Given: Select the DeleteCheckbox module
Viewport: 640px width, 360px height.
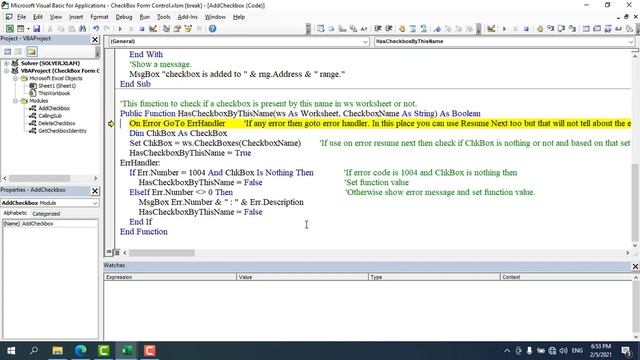Looking at the screenshot, I should (57, 123).
